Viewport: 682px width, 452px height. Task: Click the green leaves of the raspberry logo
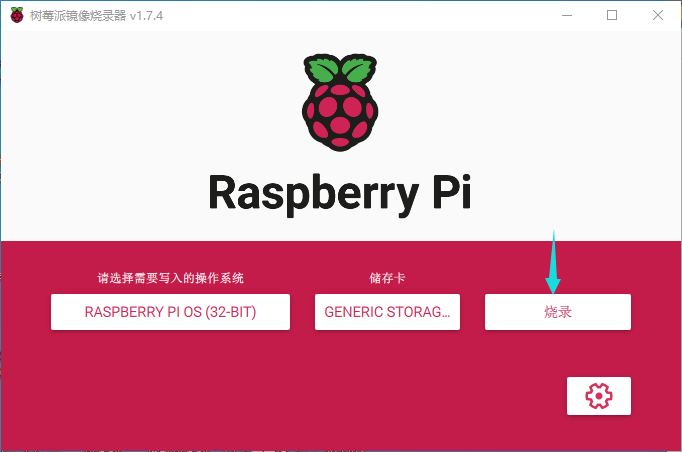tap(341, 70)
